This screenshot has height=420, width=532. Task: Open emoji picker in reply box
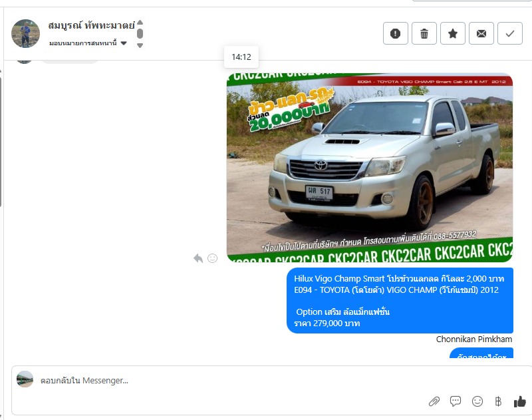point(477,401)
